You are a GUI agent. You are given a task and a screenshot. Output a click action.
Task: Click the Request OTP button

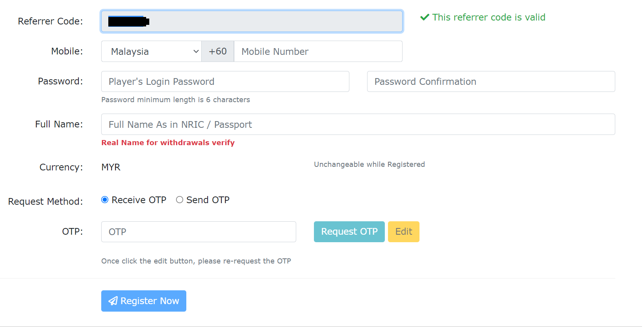pos(349,232)
